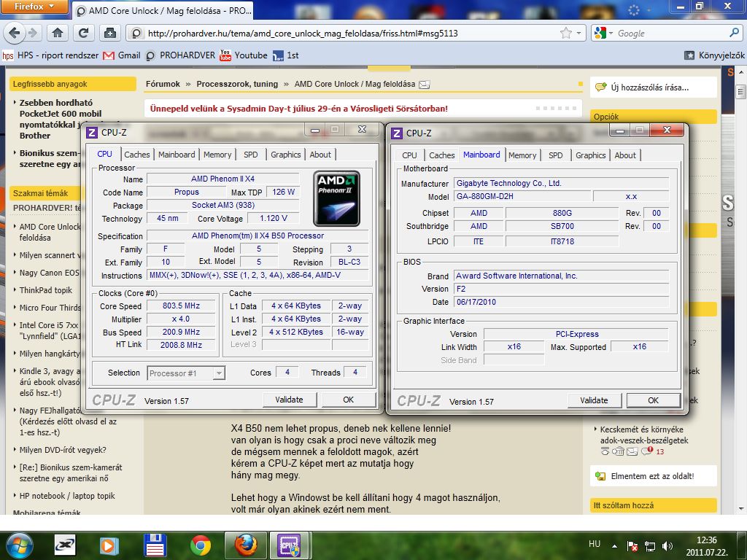The height and width of the screenshot is (560, 747).
Task: Open ThinkPad topik link
Action: click(x=46, y=290)
